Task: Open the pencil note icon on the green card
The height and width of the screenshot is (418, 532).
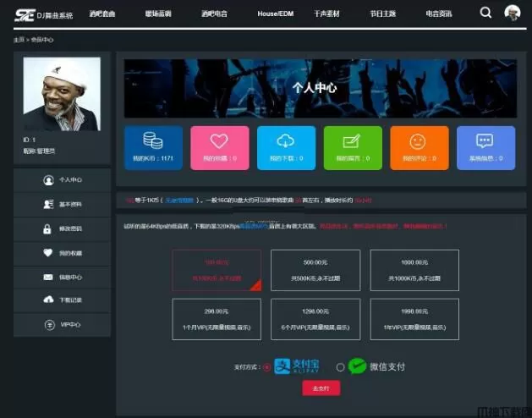Action: coord(352,141)
